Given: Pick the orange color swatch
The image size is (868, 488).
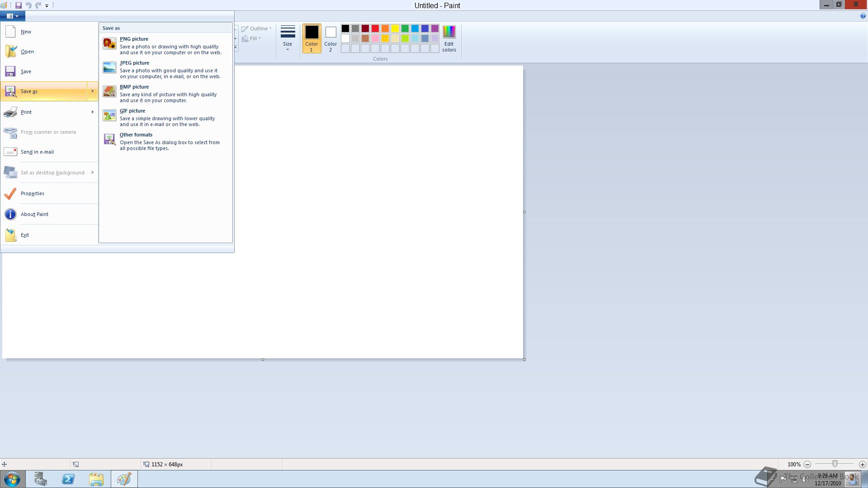Looking at the screenshot, I should click(x=385, y=28).
